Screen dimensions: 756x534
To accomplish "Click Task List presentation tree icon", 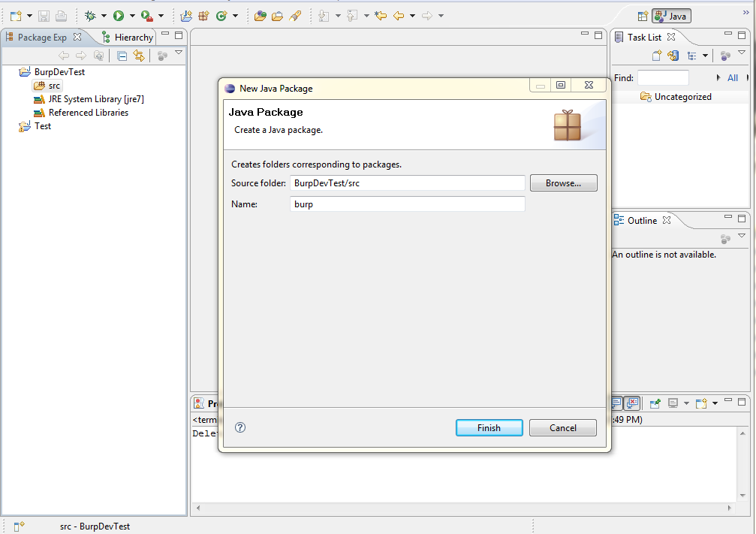I will (x=692, y=56).
